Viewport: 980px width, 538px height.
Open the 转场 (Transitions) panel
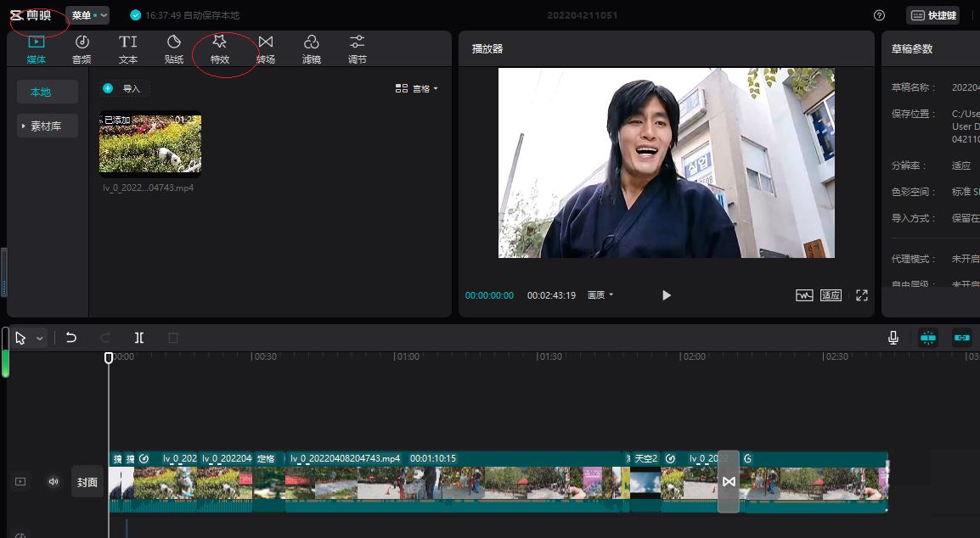[x=265, y=47]
